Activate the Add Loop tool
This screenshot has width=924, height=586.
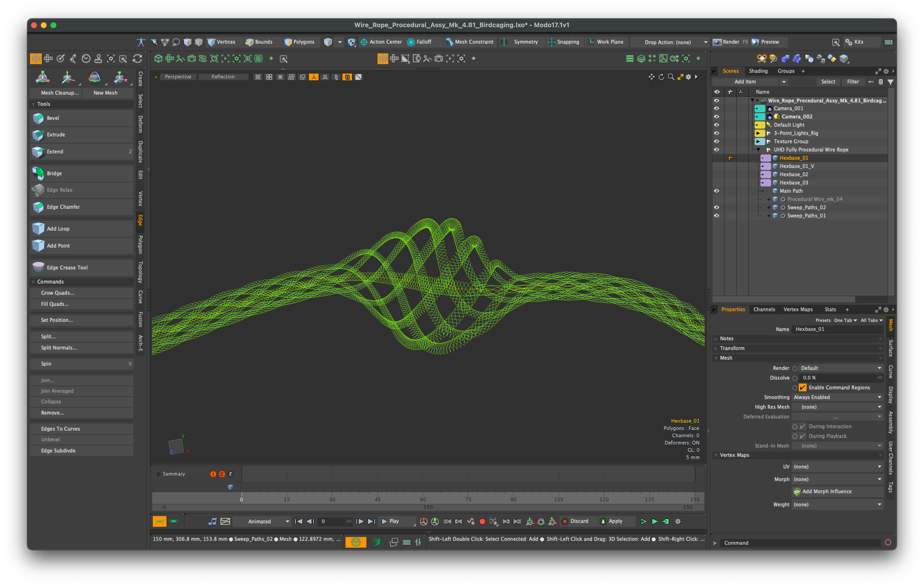click(82, 229)
